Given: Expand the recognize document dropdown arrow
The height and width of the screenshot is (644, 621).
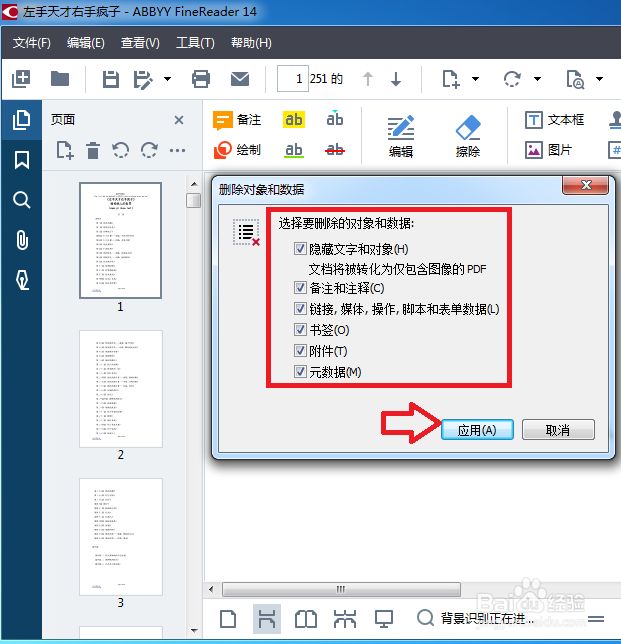Looking at the screenshot, I should (600, 79).
